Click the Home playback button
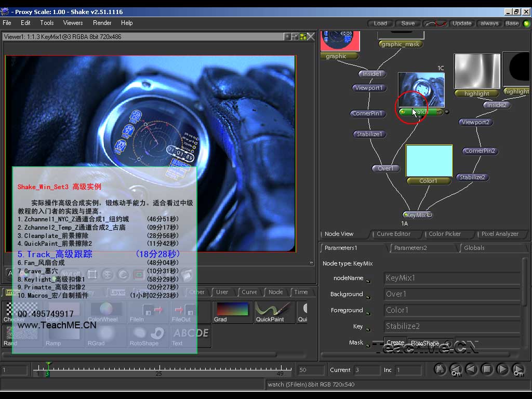 (x=440, y=369)
